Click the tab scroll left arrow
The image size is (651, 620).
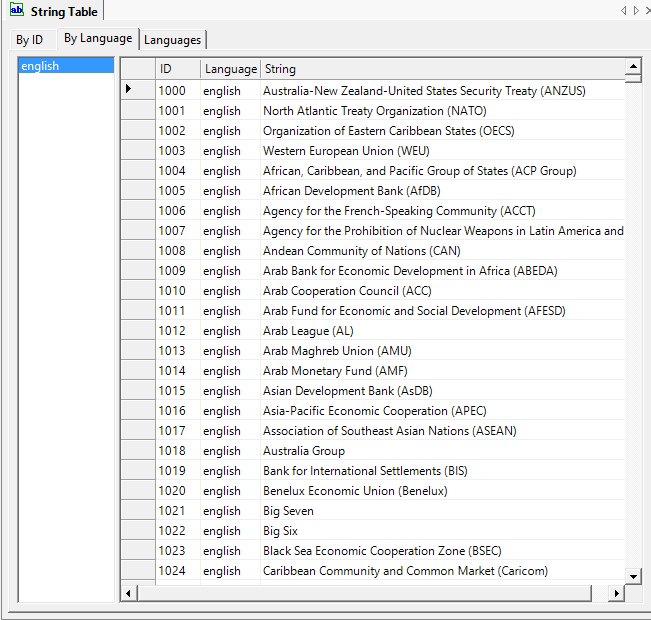pos(623,10)
